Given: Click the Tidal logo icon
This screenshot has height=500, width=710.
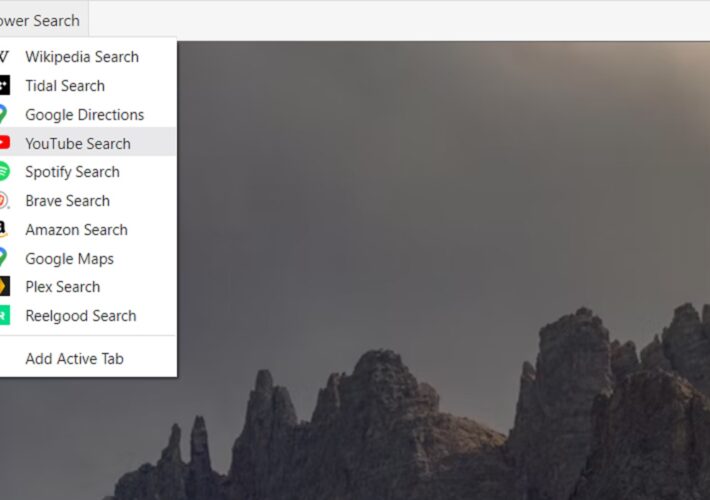Looking at the screenshot, I should [5, 86].
